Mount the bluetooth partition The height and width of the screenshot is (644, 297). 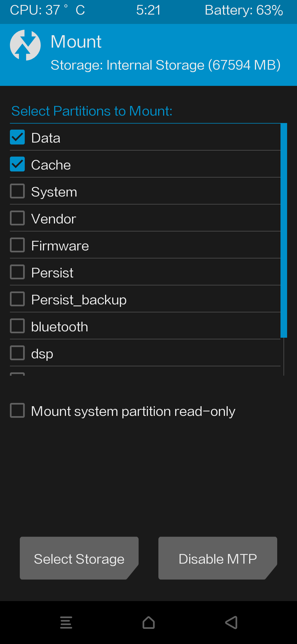tap(17, 326)
